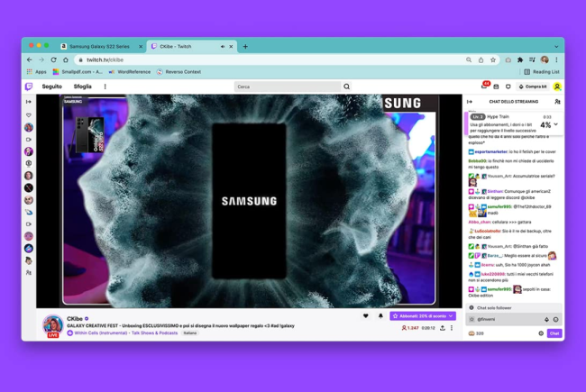Click luke220896 username in chat
The width and height of the screenshot is (586, 392).
[x=493, y=274]
